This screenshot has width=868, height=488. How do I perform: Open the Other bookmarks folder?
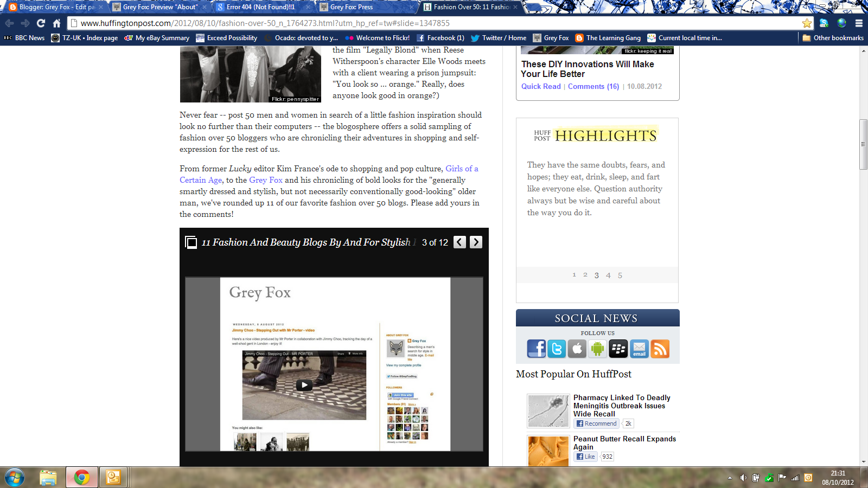[x=833, y=38]
